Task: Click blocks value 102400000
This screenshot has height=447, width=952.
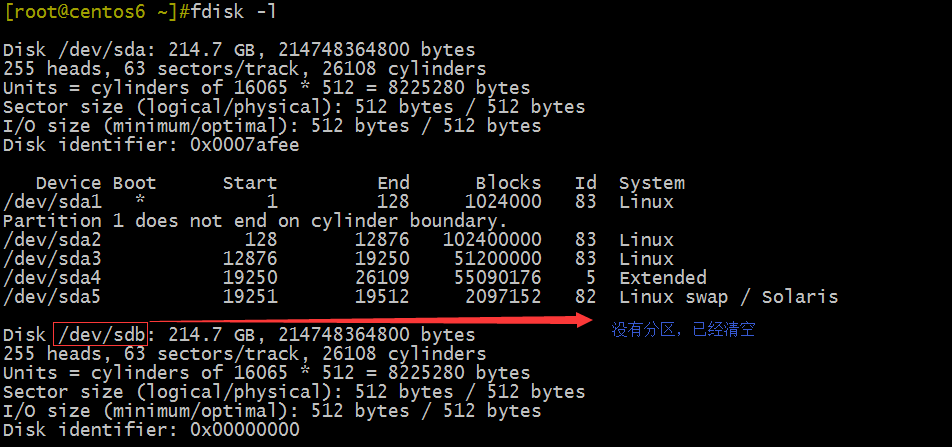Action: tap(492, 240)
